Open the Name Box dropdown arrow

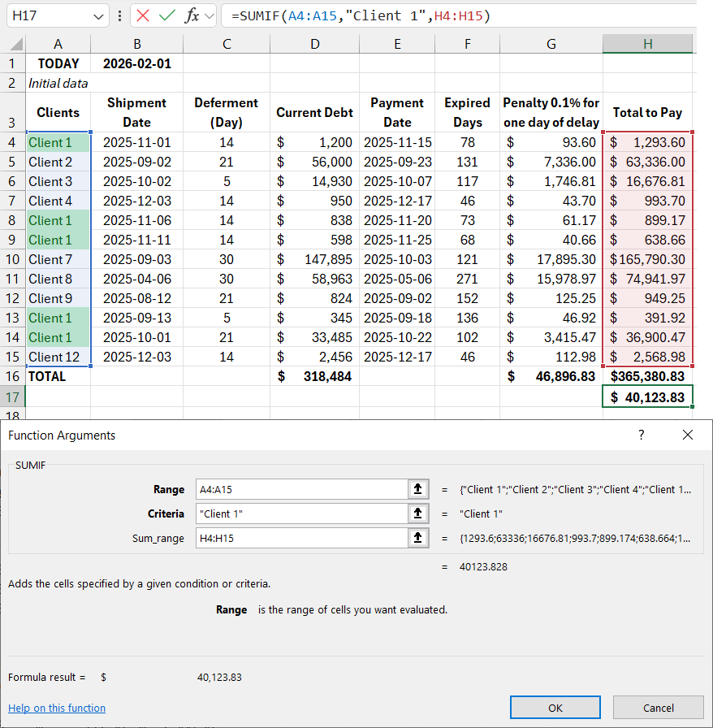pos(99,15)
